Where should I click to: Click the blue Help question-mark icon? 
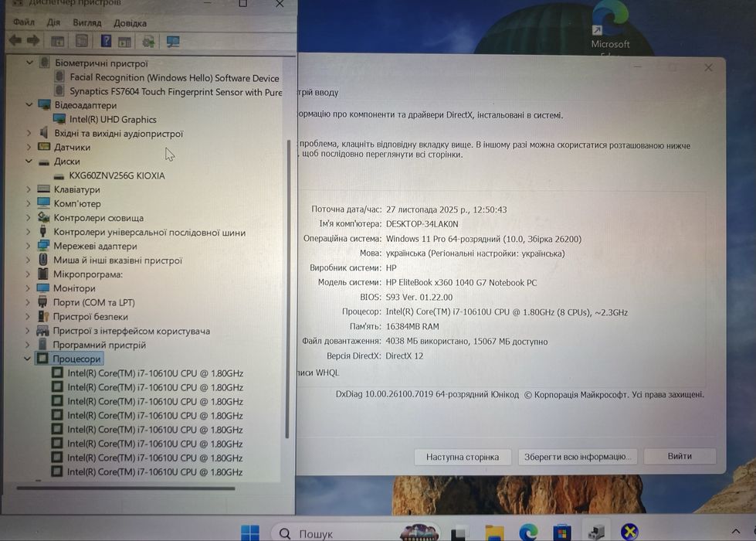[106, 41]
